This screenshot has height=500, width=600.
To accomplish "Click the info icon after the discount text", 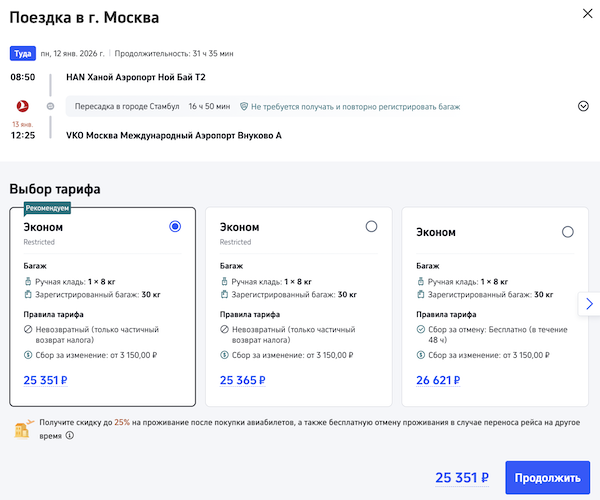I will pyautogui.click(x=70, y=436).
